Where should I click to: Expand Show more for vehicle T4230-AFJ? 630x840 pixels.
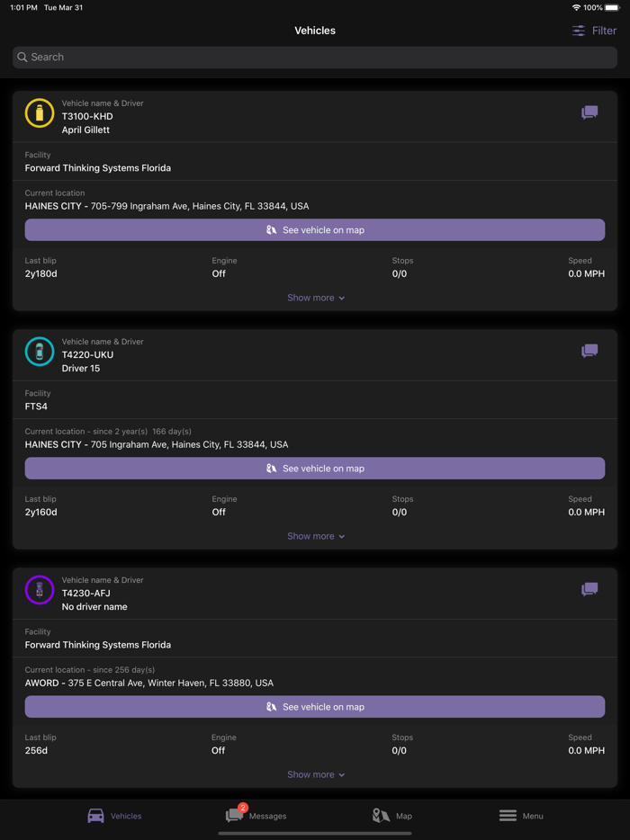click(315, 773)
